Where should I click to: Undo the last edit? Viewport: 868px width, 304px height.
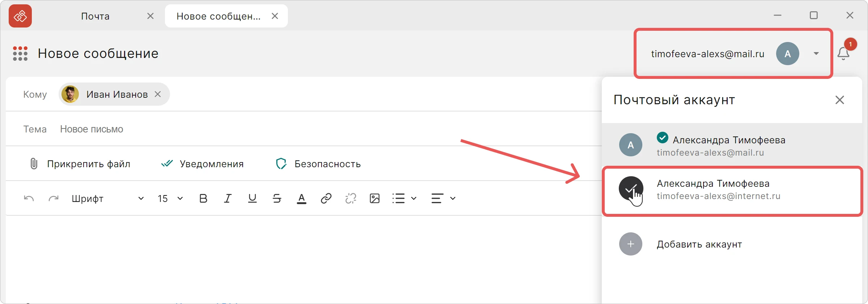click(x=29, y=198)
